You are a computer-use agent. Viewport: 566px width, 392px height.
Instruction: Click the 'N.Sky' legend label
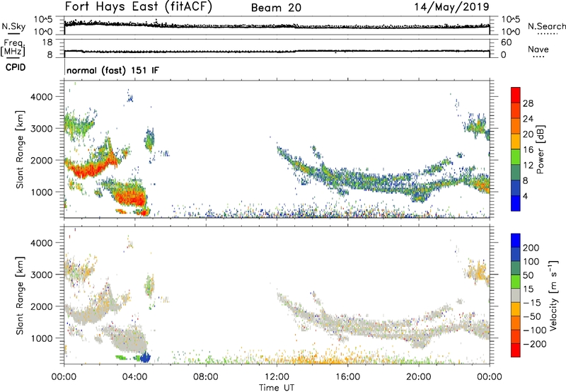13,26
